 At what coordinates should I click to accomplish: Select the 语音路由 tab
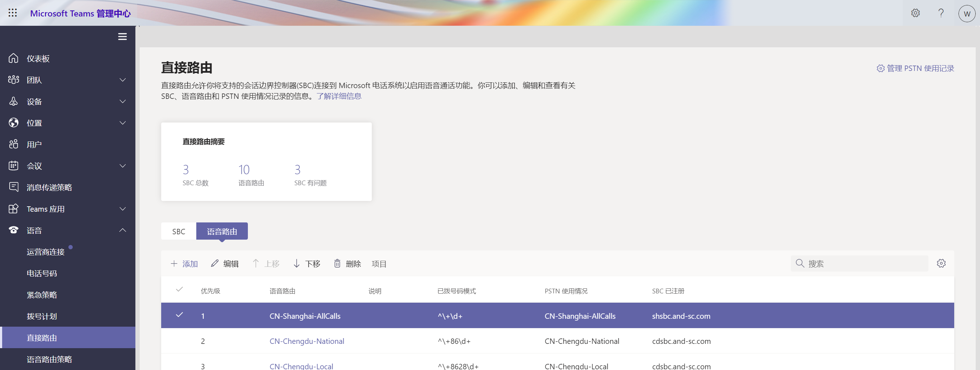click(x=222, y=231)
